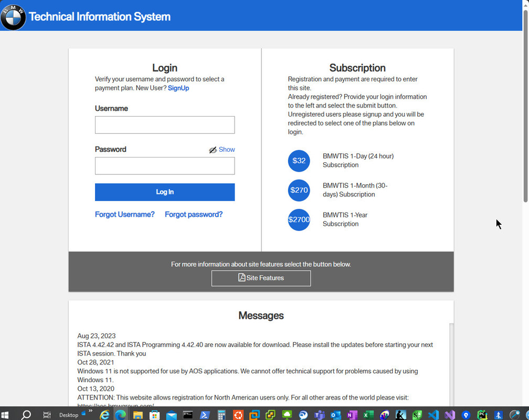Click the Forgot password? link
529x420 pixels.
point(194,214)
